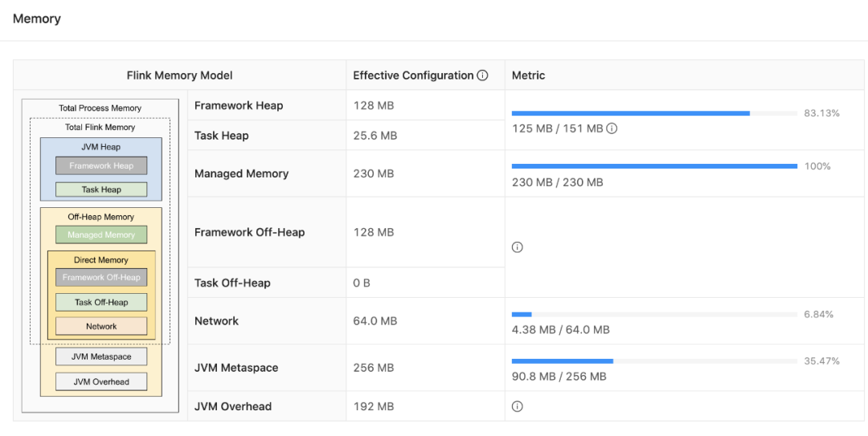Select the Framework Heap row label
The width and height of the screenshot is (868, 436).
[x=239, y=105]
